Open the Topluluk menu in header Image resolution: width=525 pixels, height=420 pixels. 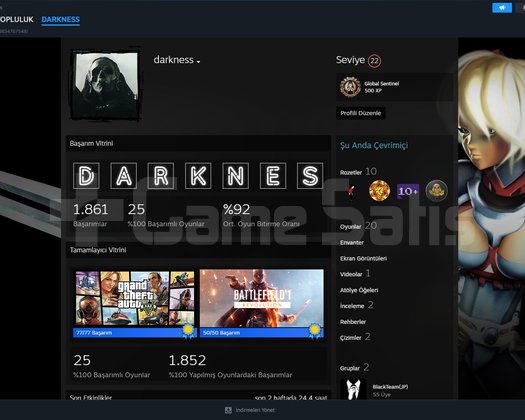coord(16,19)
